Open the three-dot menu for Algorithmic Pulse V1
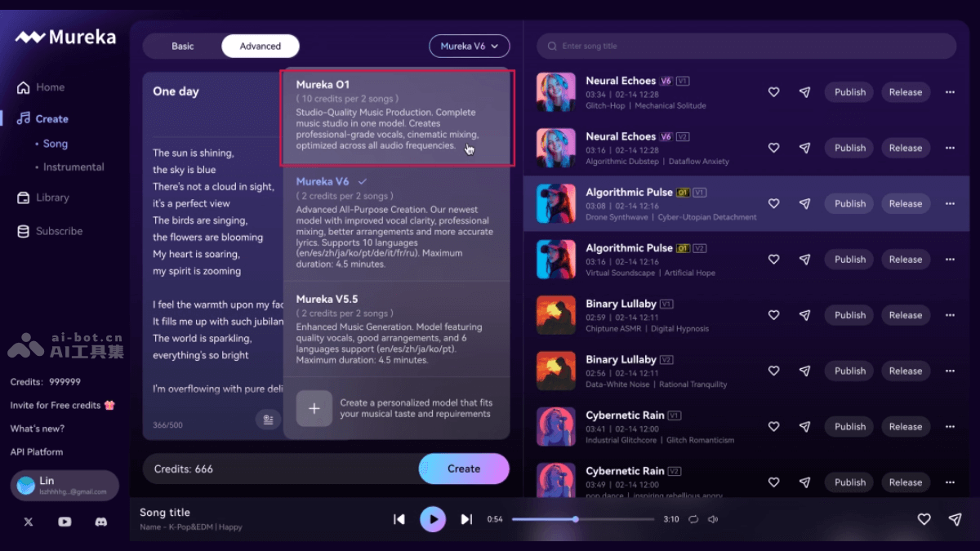The image size is (980, 551). pyautogui.click(x=950, y=203)
